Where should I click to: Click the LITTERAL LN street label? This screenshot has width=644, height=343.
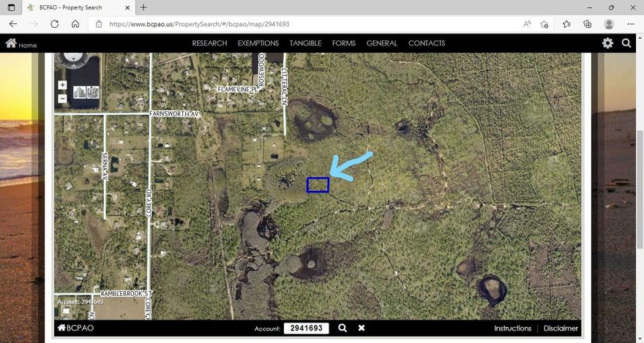284,86
